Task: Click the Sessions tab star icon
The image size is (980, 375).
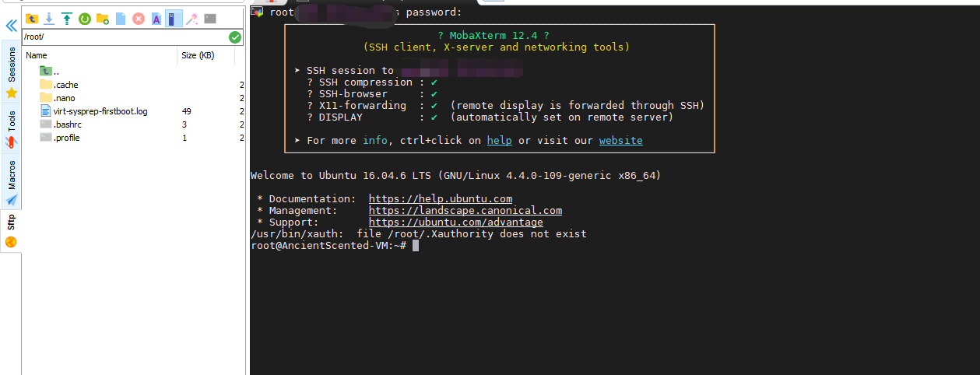Action: [11, 93]
